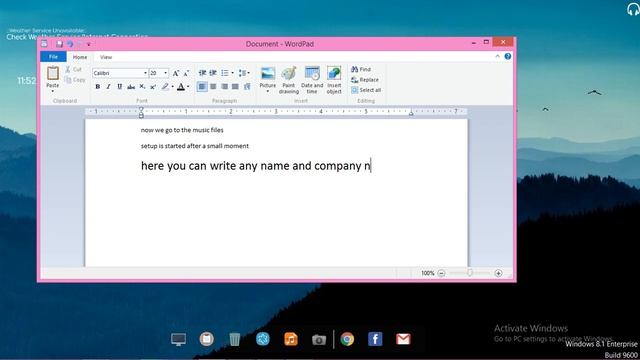Zoom in with the plus button

tap(498, 273)
